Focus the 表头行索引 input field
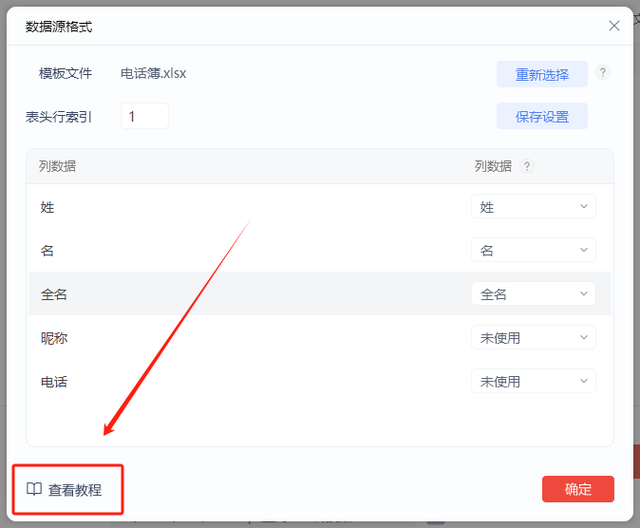Viewport: 640px width, 528px height. click(x=144, y=116)
